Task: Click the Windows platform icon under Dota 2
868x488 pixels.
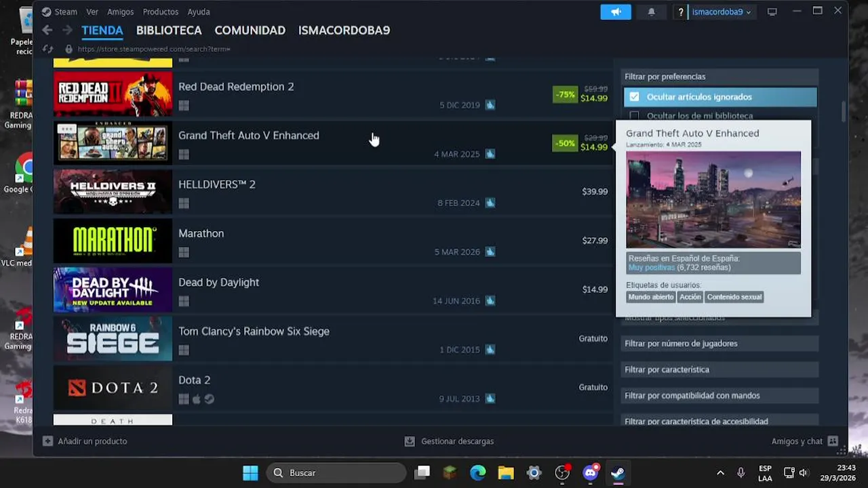Action: tap(184, 399)
